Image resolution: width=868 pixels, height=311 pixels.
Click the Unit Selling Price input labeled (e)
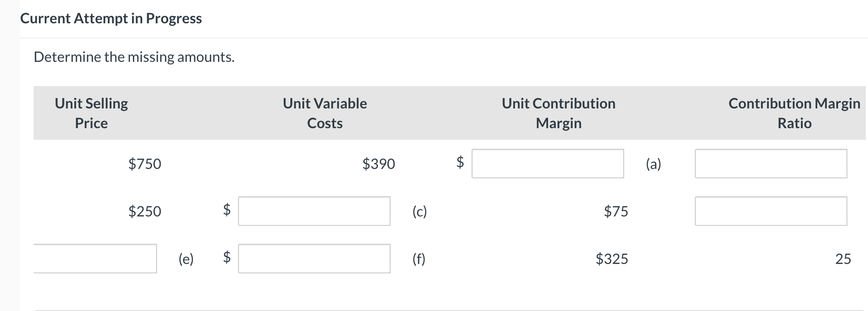pos(95,259)
